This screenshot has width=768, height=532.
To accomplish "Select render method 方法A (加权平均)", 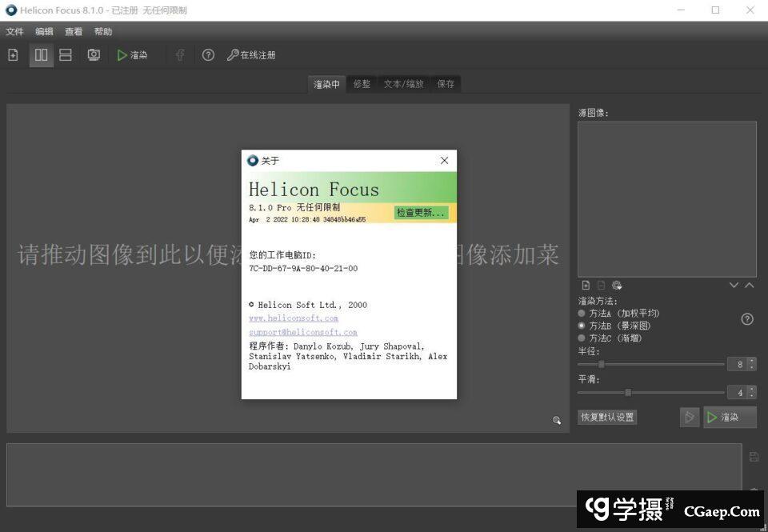I will click(x=582, y=314).
